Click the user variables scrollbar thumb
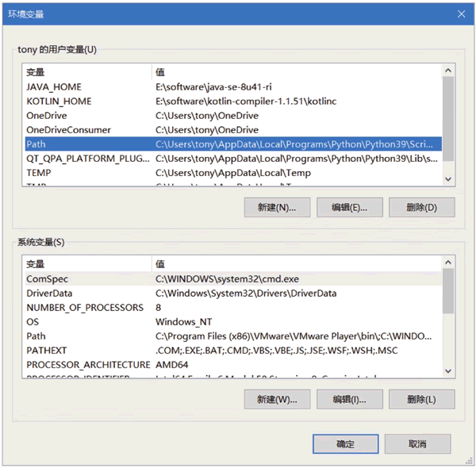Image resolution: width=476 pixels, height=468 pixels. (x=448, y=119)
